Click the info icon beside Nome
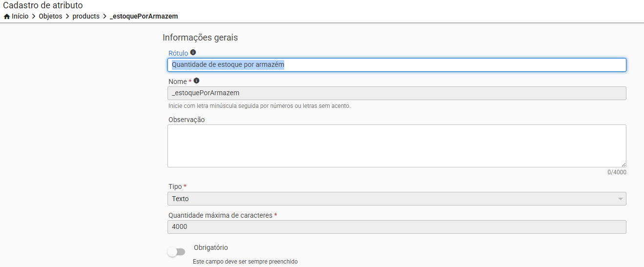The width and height of the screenshot is (644, 267). tap(196, 81)
